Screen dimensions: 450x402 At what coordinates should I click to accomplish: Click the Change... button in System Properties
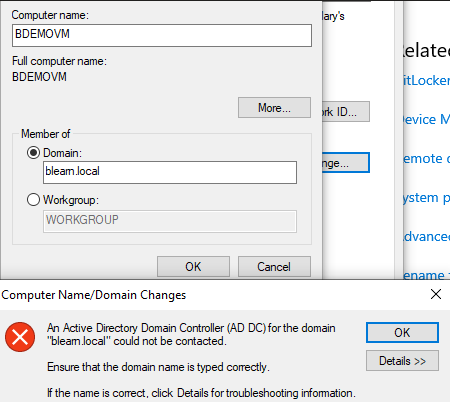tap(346, 163)
